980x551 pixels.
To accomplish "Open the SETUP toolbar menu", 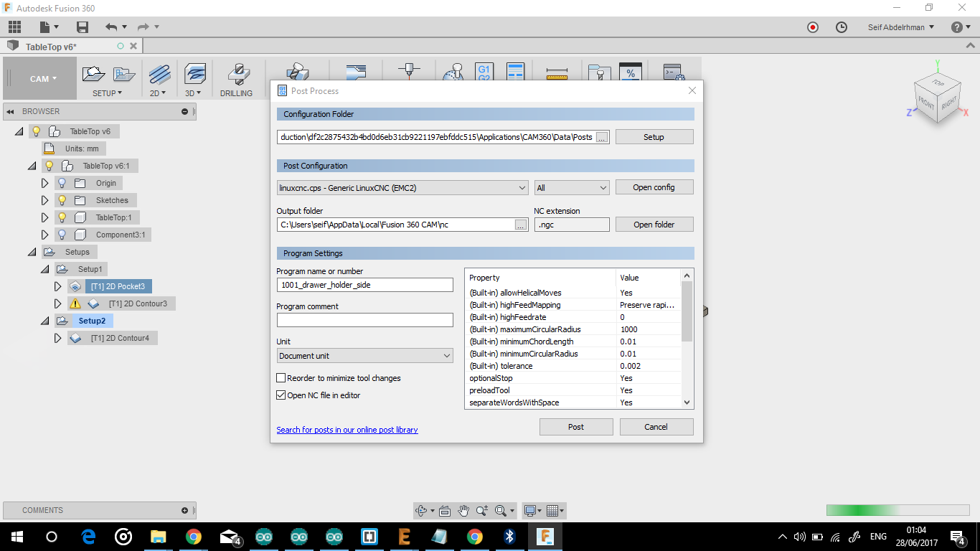I will pos(108,93).
